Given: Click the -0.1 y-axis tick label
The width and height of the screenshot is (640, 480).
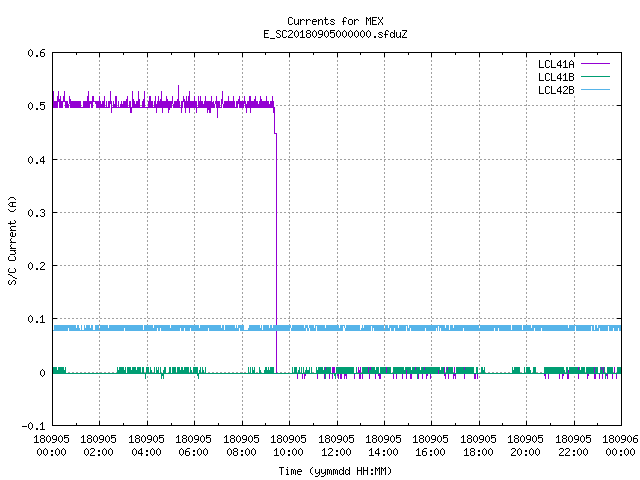Looking at the screenshot, I should click(x=33, y=426).
